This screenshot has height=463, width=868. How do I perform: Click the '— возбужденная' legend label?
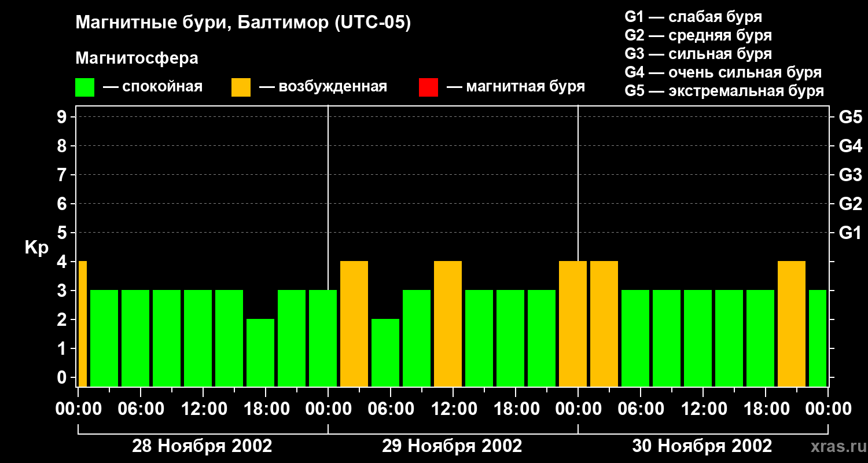click(323, 87)
